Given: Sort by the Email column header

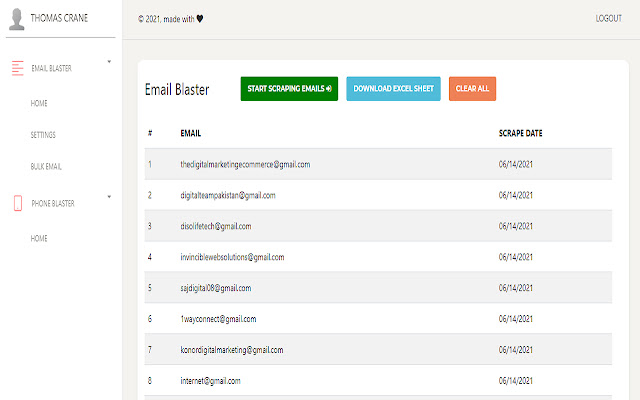Looking at the screenshot, I should point(190,133).
